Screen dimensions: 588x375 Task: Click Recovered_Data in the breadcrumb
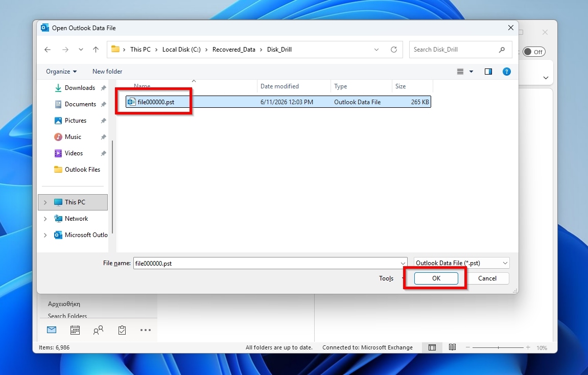[233, 50]
